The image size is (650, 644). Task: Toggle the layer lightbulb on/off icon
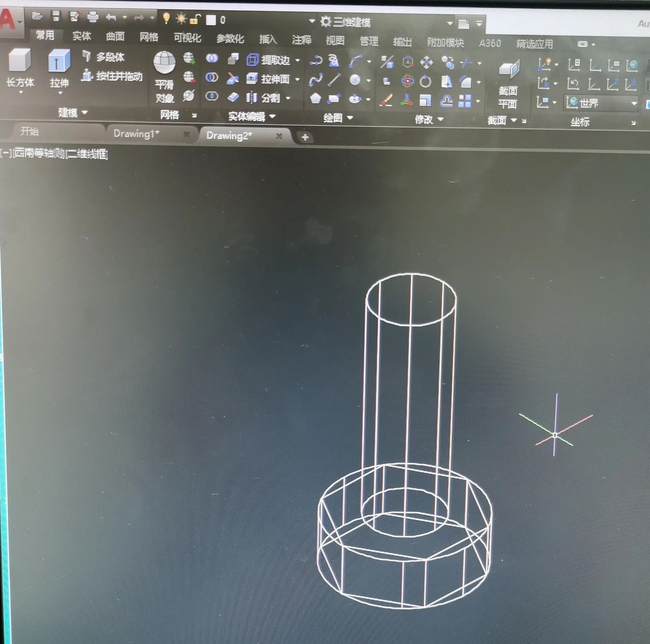pos(166,18)
